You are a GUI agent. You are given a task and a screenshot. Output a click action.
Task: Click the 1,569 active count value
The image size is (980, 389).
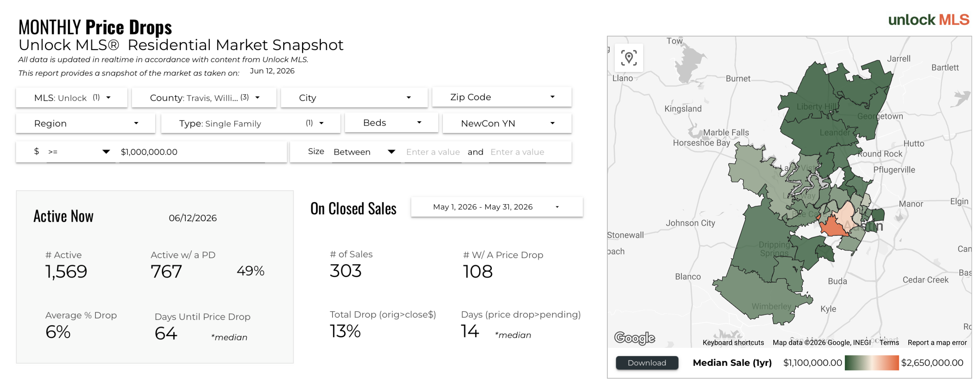pyautogui.click(x=66, y=271)
